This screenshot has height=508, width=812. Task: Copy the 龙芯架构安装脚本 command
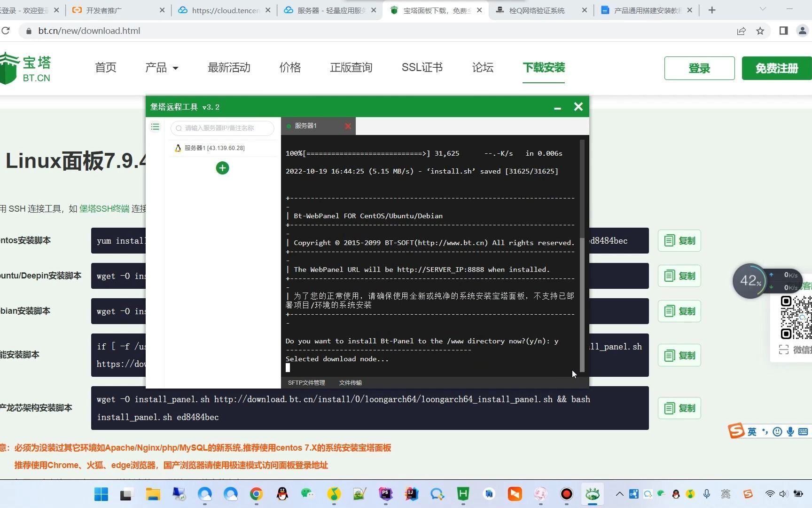pos(679,408)
